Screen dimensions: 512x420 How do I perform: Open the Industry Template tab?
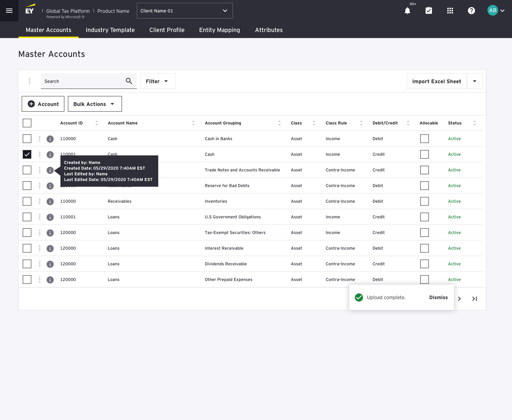click(x=110, y=30)
